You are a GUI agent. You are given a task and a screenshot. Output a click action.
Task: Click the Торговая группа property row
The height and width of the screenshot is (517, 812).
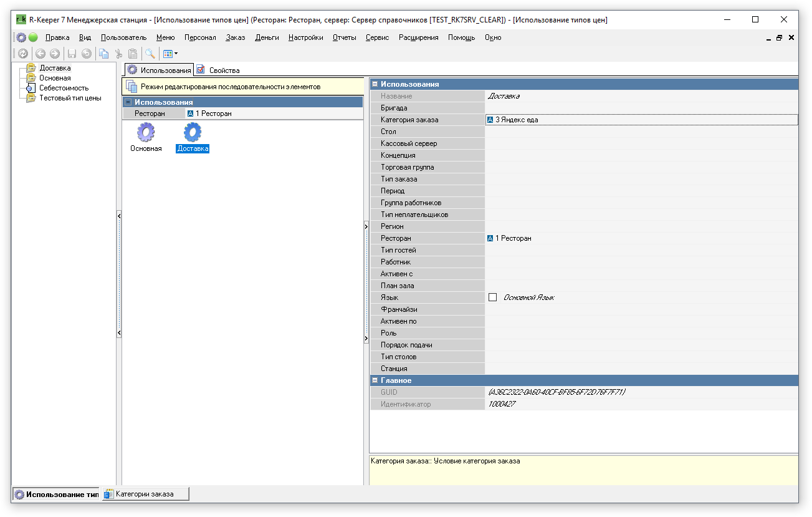(x=584, y=167)
